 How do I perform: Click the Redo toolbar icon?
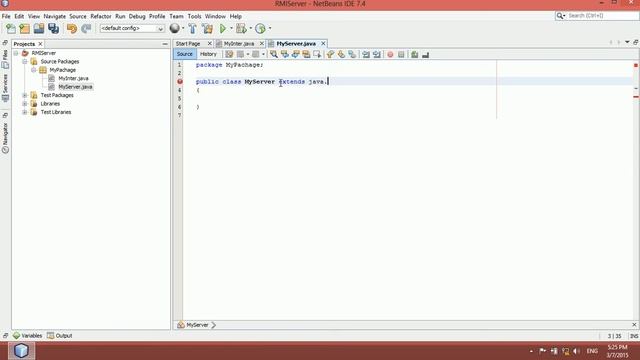click(86, 29)
